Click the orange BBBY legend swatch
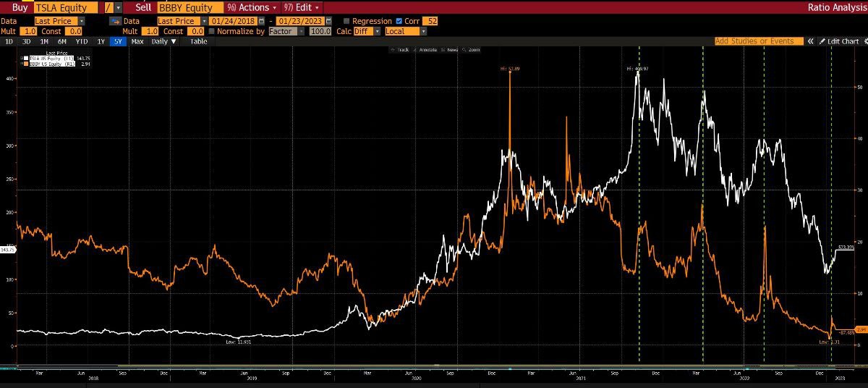868x388 pixels. (25, 64)
